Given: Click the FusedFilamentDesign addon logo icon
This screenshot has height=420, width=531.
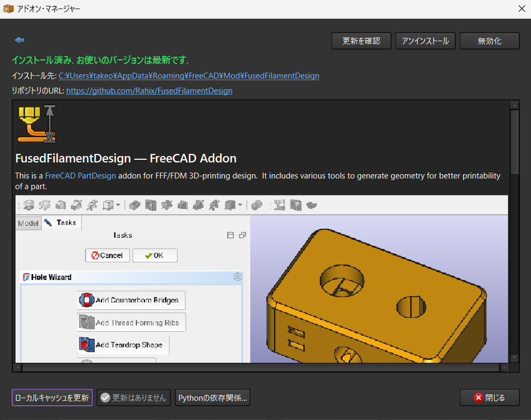Looking at the screenshot, I should click(x=37, y=124).
